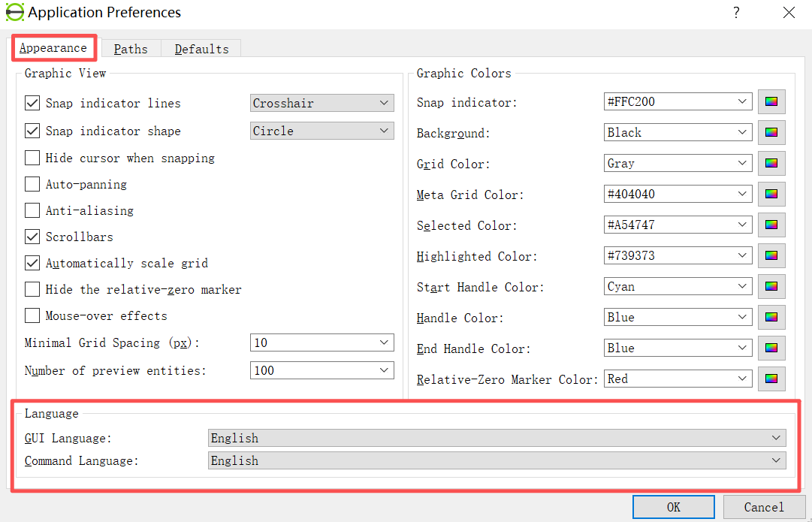Open the Handle Color Blue combo box
The image size is (812, 522).
[678, 318]
